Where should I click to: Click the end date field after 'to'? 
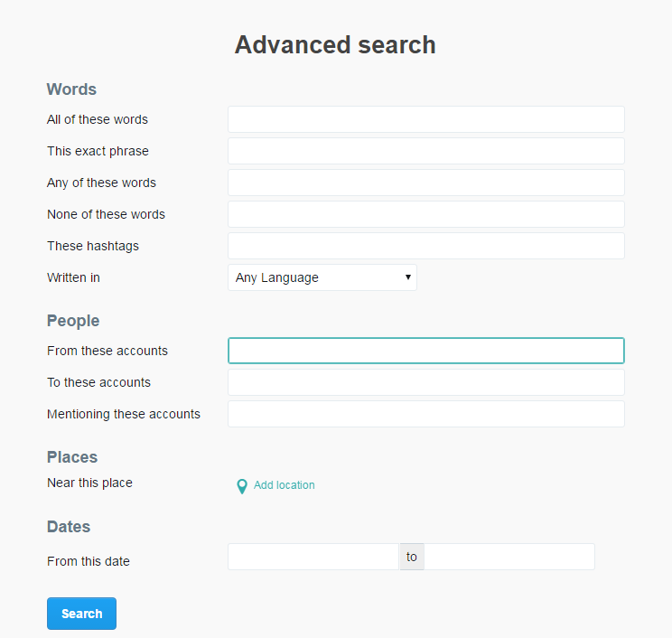point(509,557)
